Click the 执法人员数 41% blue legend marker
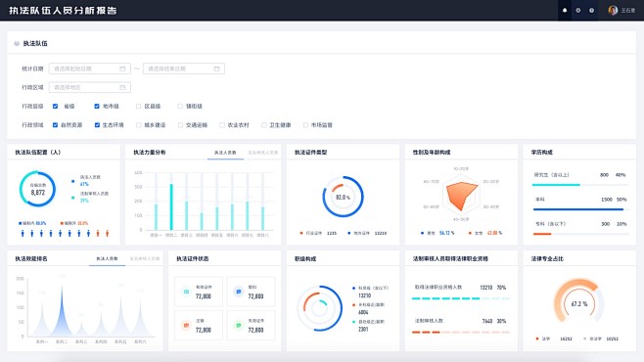 tap(73, 181)
